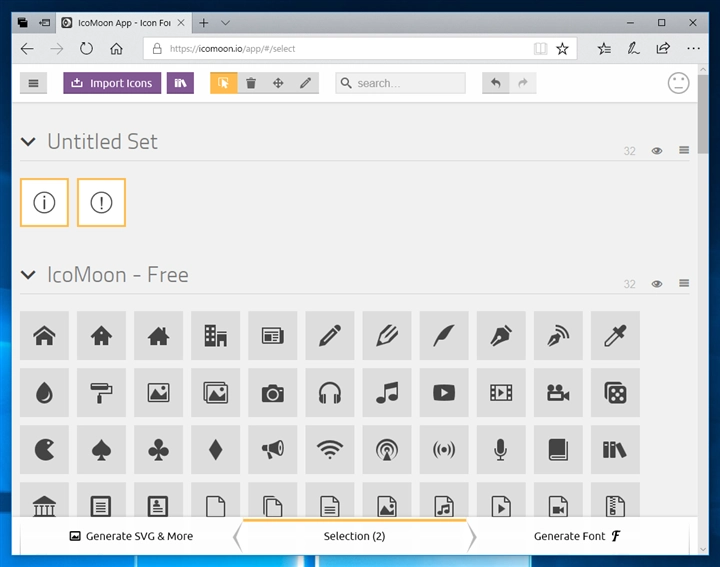Open the favorites hub
The height and width of the screenshot is (567, 720).
click(604, 49)
